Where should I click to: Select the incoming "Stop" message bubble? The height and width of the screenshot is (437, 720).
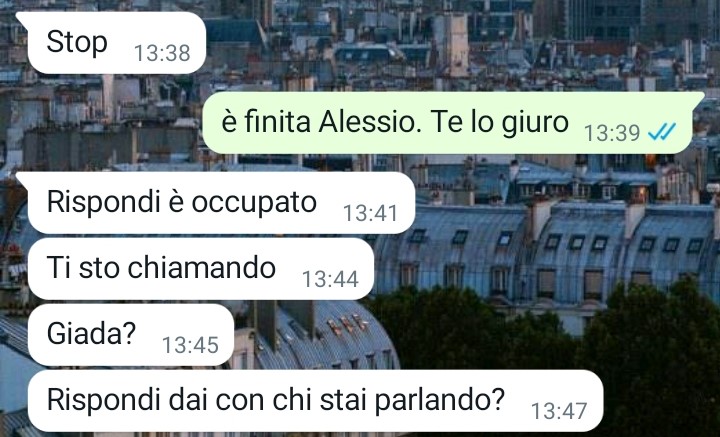tap(111, 43)
